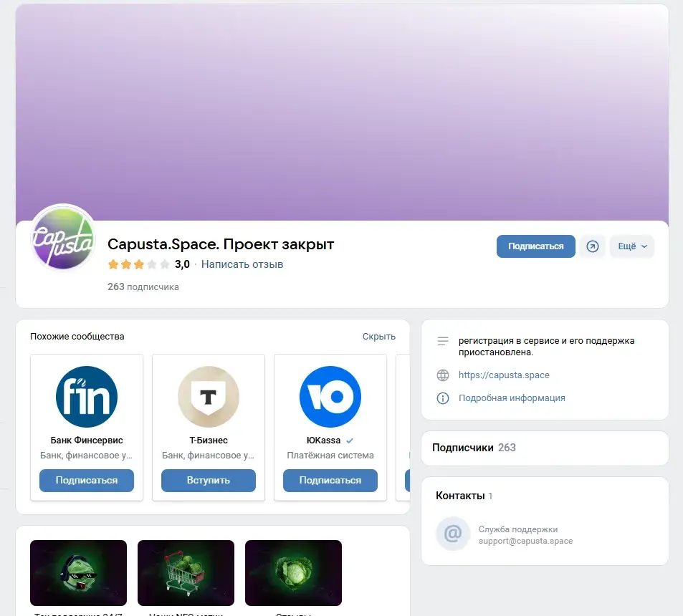Click ЮKassa verified checkmark badge

click(349, 441)
